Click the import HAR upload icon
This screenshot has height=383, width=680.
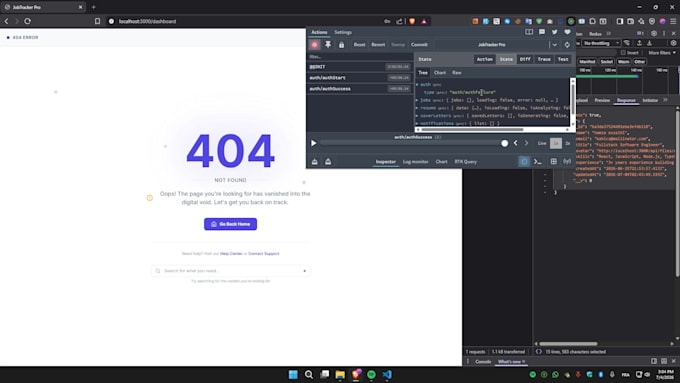pyautogui.click(x=639, y=43)
